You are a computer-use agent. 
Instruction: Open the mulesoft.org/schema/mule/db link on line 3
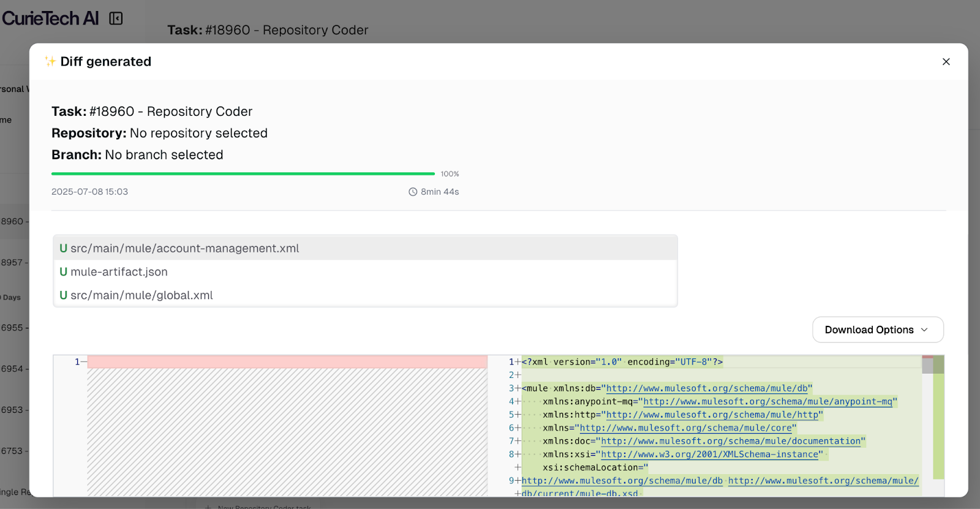point(707,388)
